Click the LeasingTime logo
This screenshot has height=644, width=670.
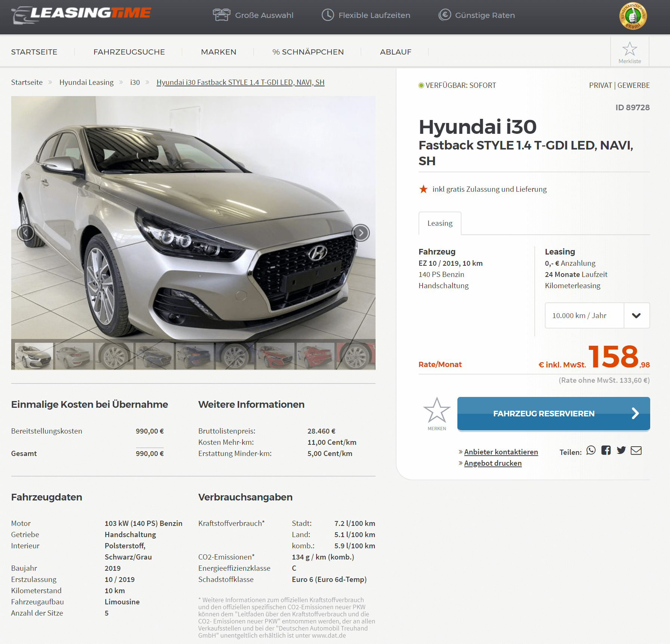point(81,15)
